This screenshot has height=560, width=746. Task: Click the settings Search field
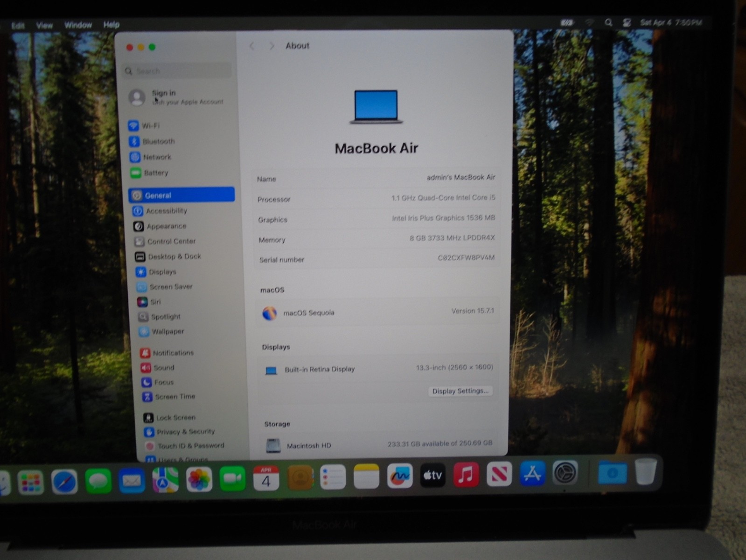tap(177, 71)
